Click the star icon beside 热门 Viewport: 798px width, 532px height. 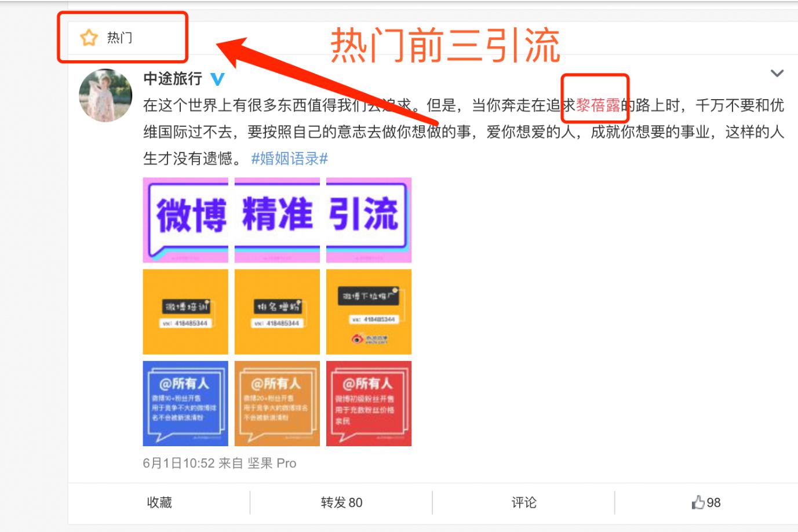[x=89, y=38]
